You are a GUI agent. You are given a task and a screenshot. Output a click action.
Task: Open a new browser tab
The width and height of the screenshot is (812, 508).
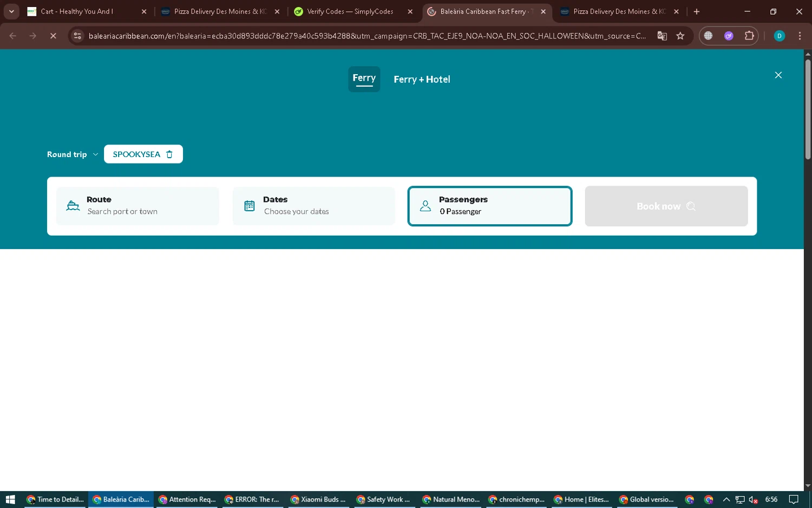click(697, 11)
